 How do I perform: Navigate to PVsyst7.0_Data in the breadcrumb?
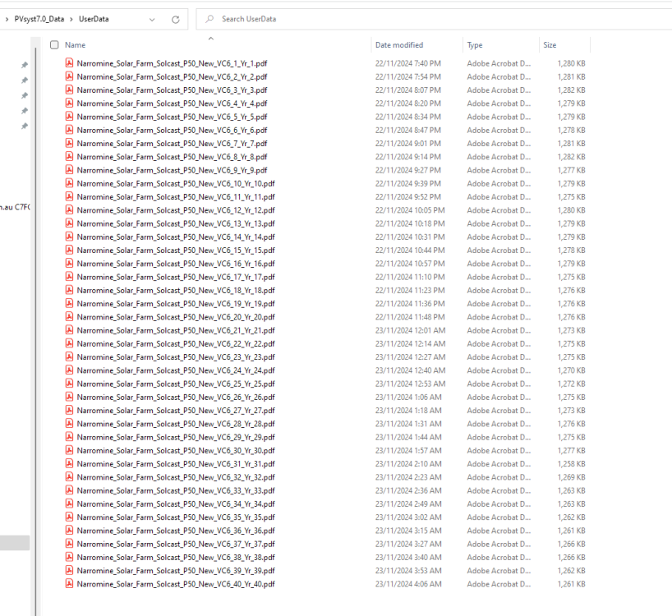(x=39, y=19)
